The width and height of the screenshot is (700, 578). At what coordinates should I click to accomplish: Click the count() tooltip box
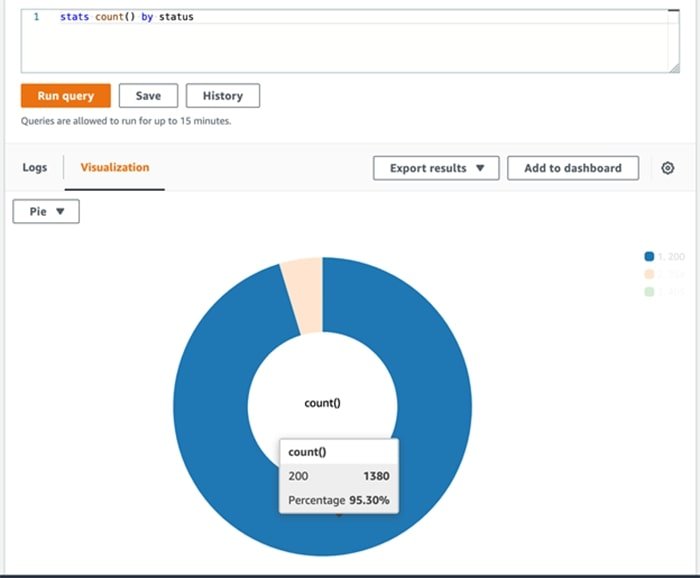click(x=338, y=476)
